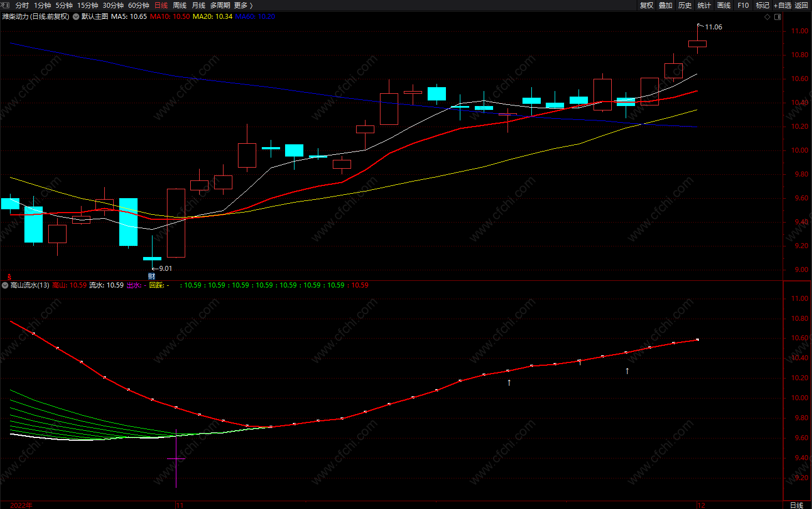
Task: Click the 标记 mark button
Action: tap(763, 5)
